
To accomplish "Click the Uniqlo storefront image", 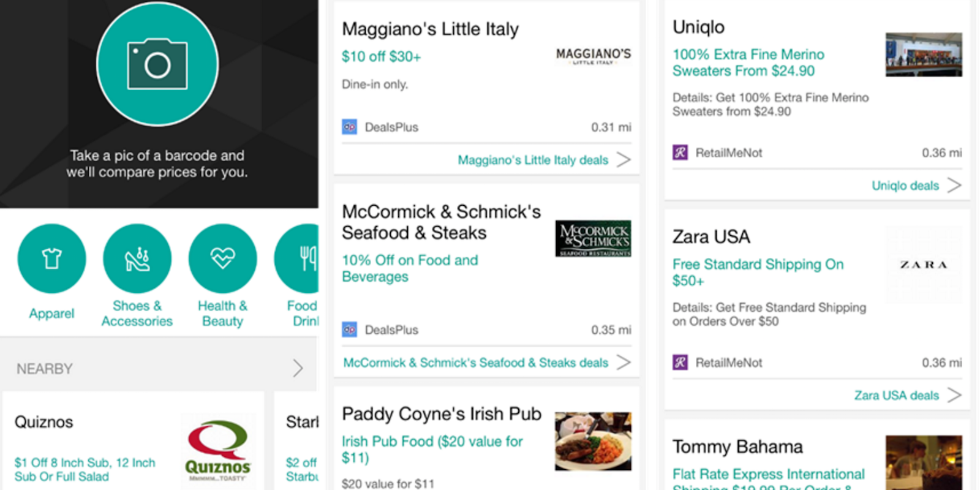I will point(924,55).
